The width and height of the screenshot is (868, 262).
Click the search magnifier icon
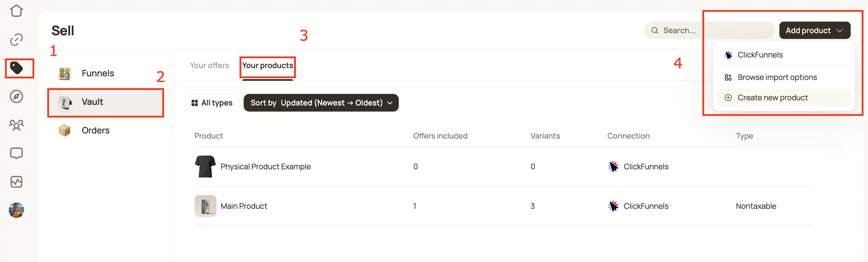coord(655,30)
